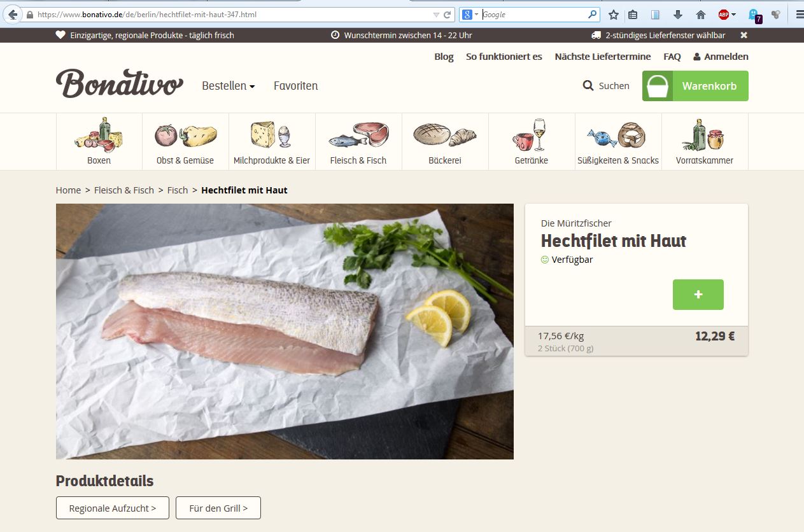Image resolution: width=804 pixels, height=532 pixels.
Task: Click the grey circles extension icon
Action: (775, 14)
